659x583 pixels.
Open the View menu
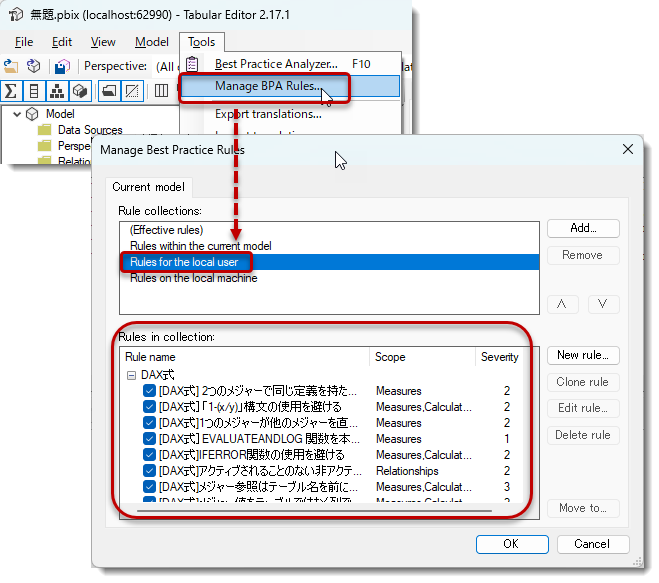click(x=103, y=42)
